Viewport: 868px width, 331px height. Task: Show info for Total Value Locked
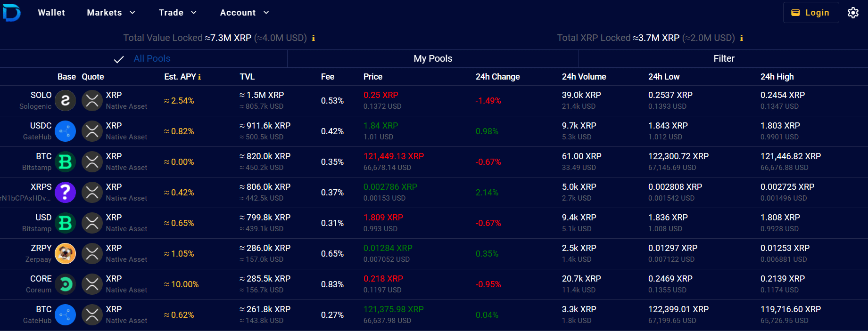click(314, 38)
